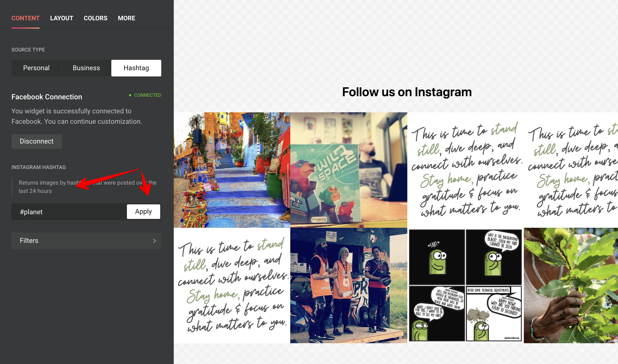Click the green CONNECTED status indicator
The width and height of the screenshot is (618, 364).
145,95
